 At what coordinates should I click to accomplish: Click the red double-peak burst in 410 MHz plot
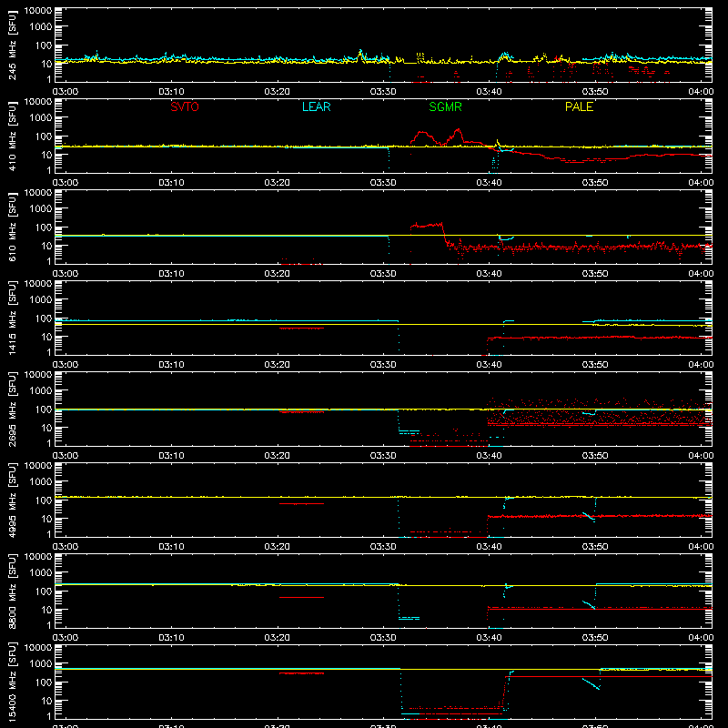pos(439,137)
